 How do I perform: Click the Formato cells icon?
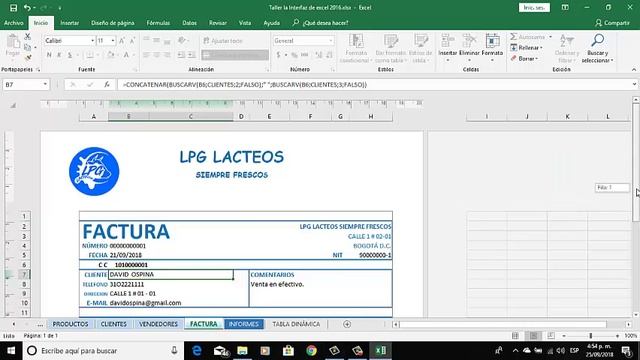coord(492,41)
